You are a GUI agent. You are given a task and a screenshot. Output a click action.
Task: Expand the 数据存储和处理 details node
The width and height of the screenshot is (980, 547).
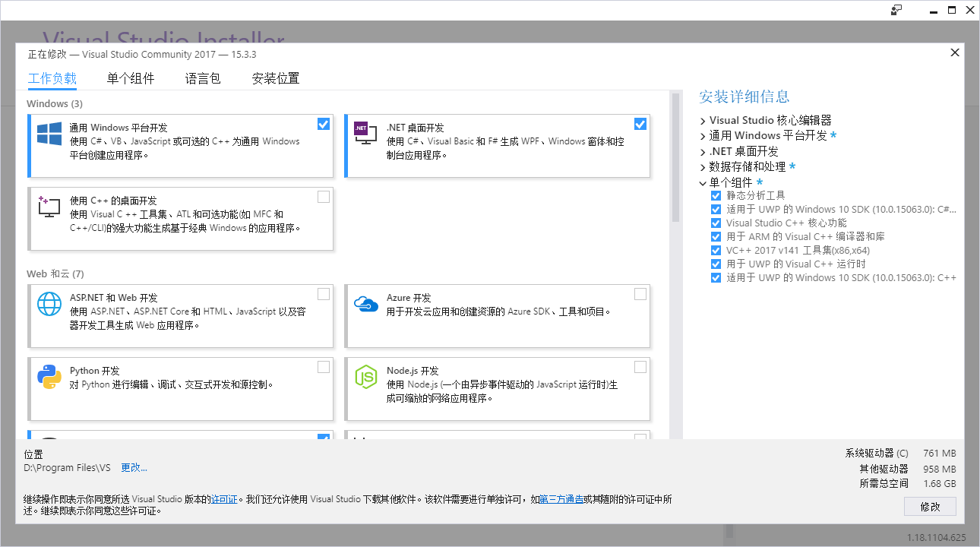point(703,167)
